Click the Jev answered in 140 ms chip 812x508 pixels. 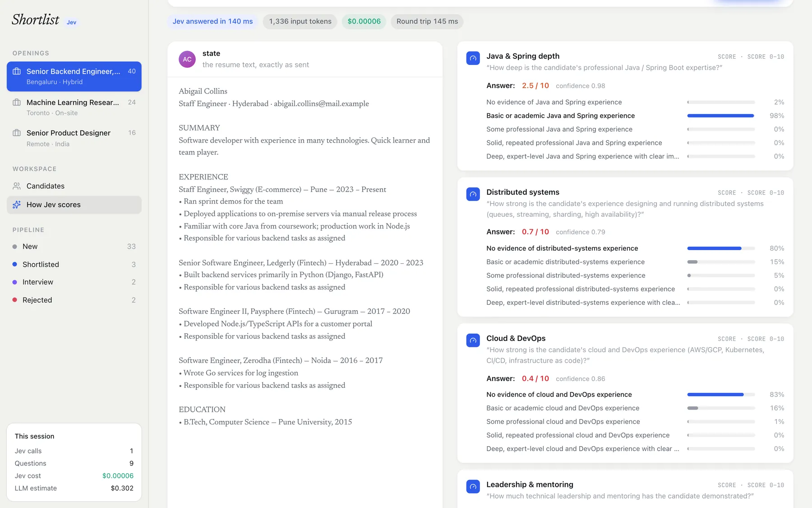pos(212,21)
